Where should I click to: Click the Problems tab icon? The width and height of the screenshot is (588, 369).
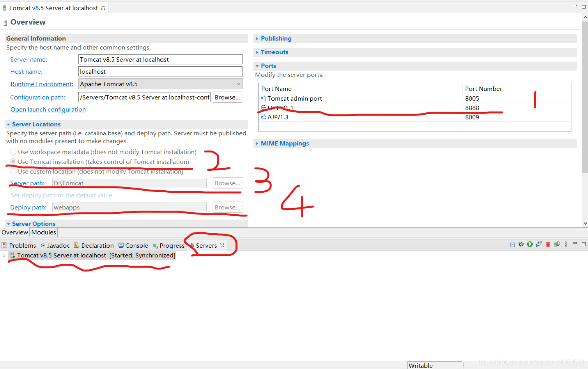[4, 245]
